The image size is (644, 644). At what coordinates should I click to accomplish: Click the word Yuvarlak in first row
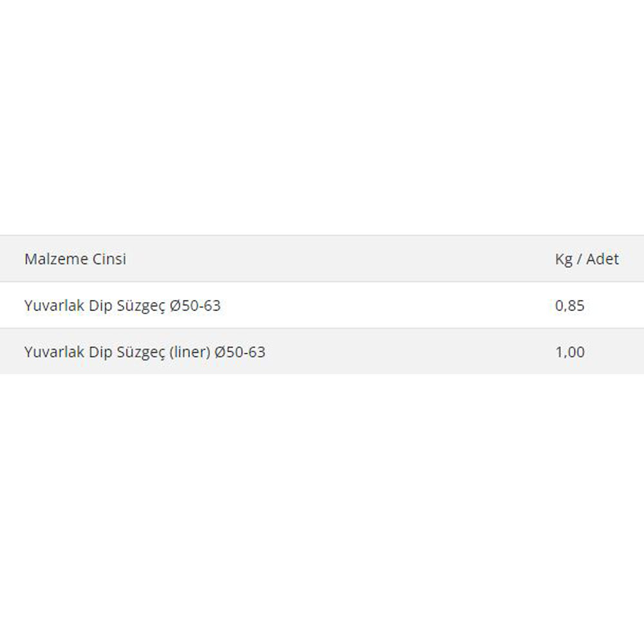click(54, 305)
